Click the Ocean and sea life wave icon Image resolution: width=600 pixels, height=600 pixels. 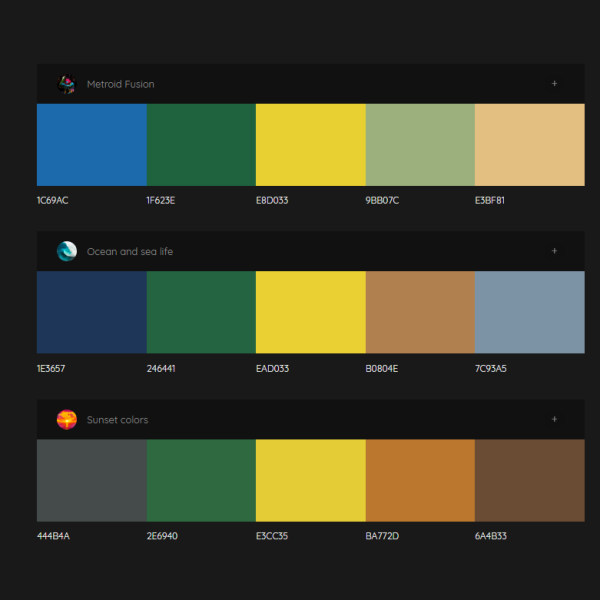pos(67,252)
